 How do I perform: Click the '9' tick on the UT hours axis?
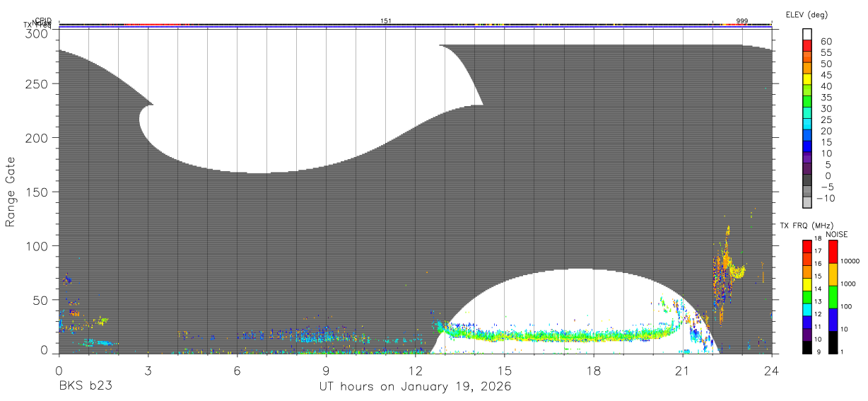point(326,371)
